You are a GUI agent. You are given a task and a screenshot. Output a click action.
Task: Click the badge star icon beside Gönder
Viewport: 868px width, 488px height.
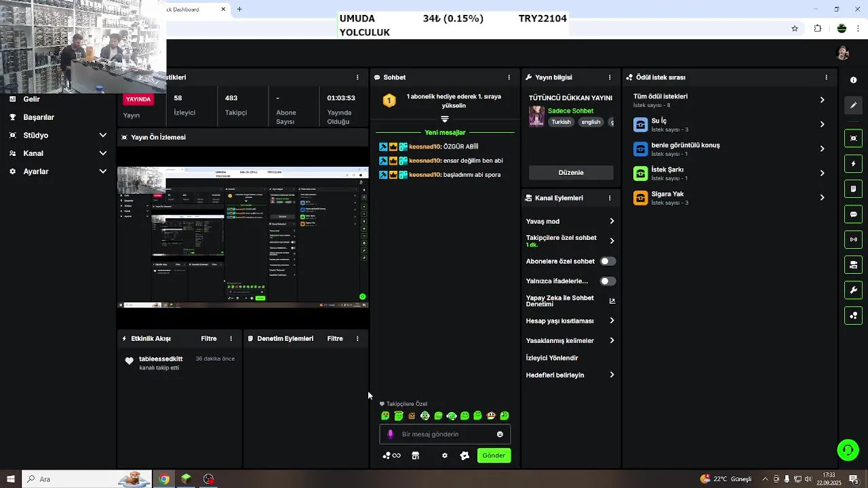(465, 455)
